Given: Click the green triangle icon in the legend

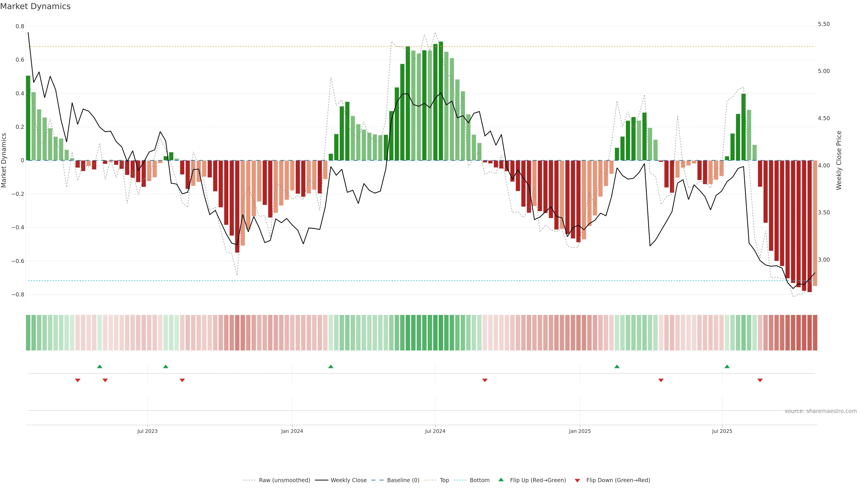Looking at the screenshot, I should (501, 480).
